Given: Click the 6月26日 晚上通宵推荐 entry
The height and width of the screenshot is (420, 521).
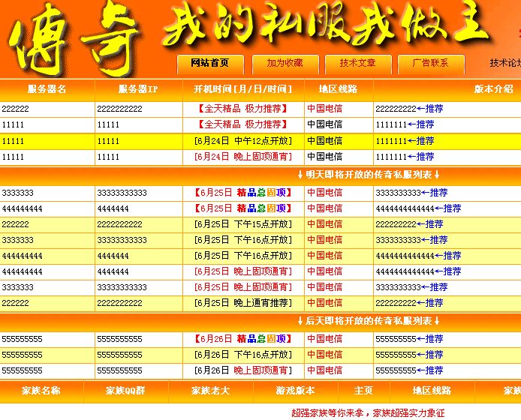Looking at the screenshot, I should tap(243, 370).
